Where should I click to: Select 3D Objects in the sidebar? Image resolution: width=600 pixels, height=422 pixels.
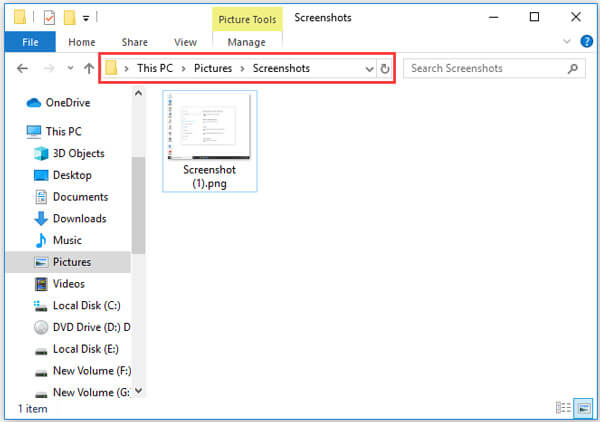78,153
